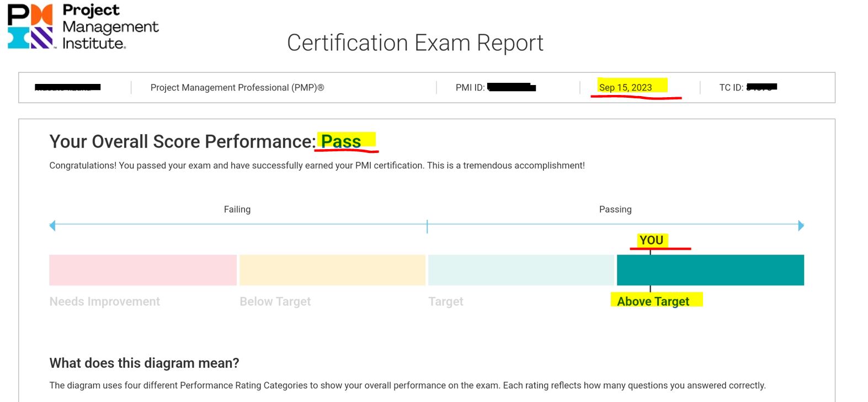Viewport: 868px width, 402px height.
Task: Click the right arrowhead of the score scale
Action: [x=801, y=225]
